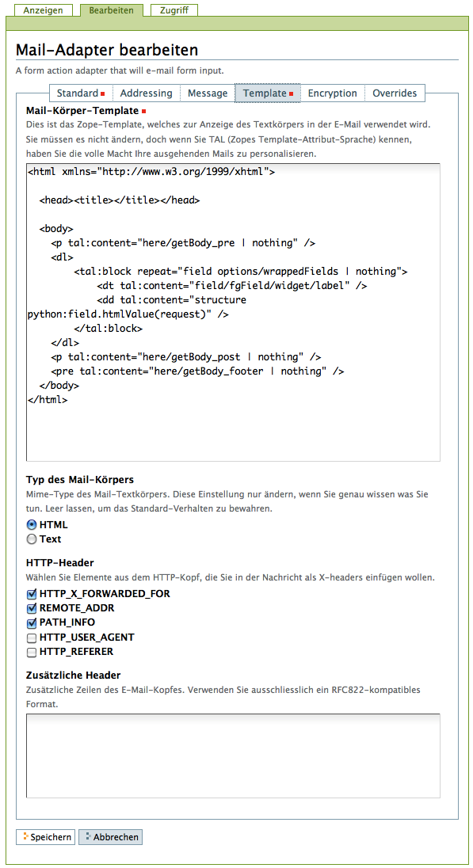Show the Overrides fieldset tab

coord(395,93)
